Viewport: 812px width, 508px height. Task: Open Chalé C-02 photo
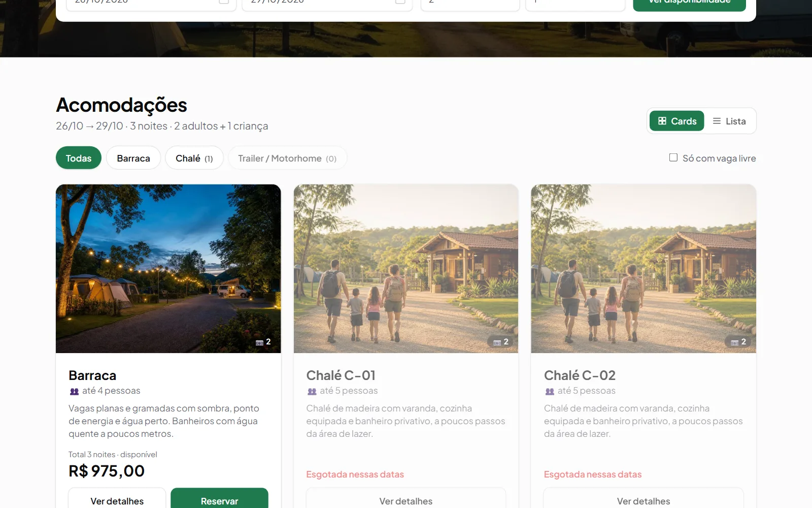[644, 268]
